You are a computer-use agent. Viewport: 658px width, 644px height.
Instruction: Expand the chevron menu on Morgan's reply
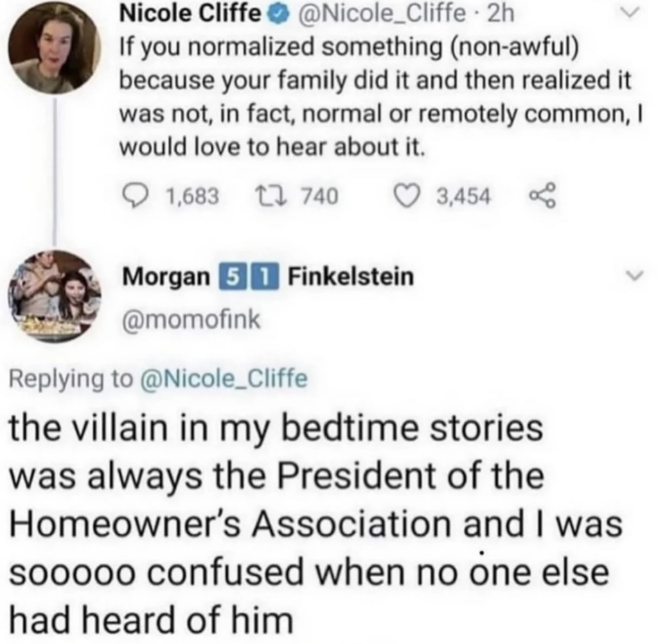click(635, 277)
